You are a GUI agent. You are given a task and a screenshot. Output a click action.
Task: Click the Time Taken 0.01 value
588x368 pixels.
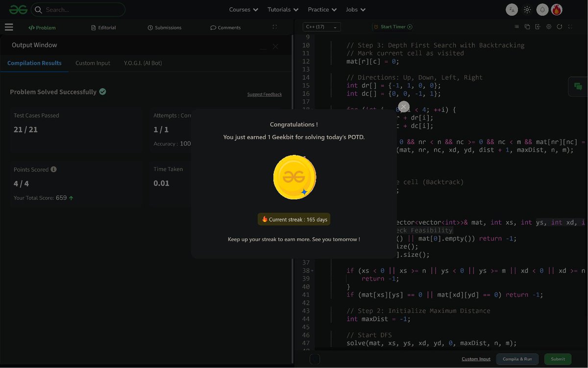pyautogui.click(x=161, y=183)
